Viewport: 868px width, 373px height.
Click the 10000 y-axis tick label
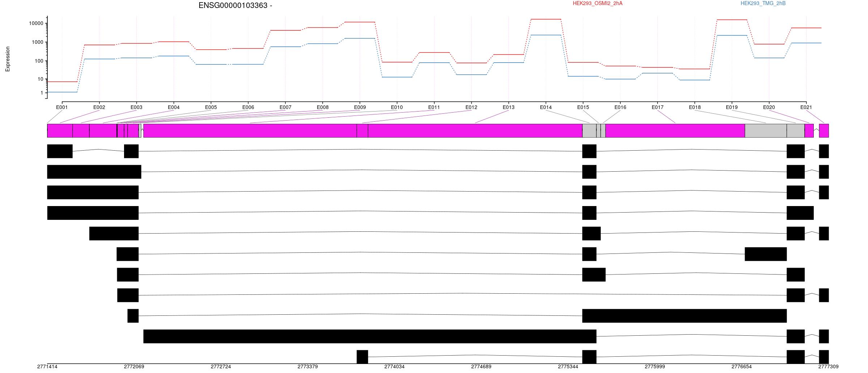36,24
